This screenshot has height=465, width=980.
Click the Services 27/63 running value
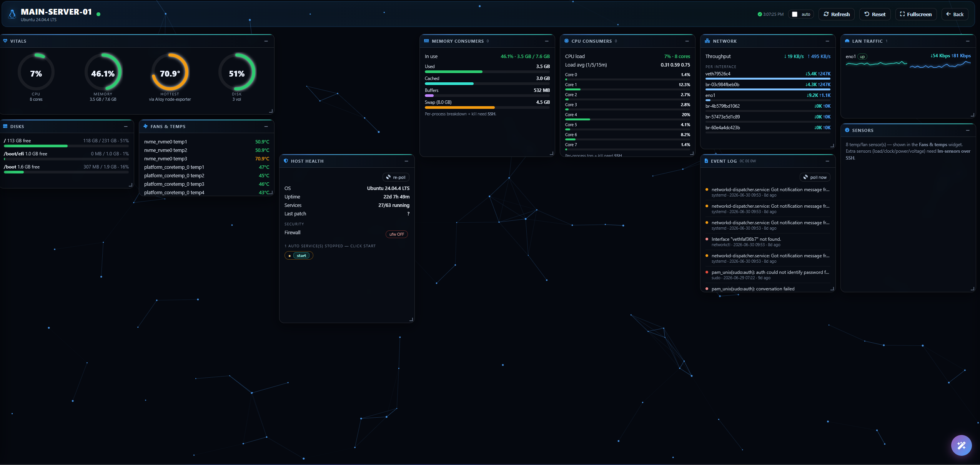click(x=394, y=205)
